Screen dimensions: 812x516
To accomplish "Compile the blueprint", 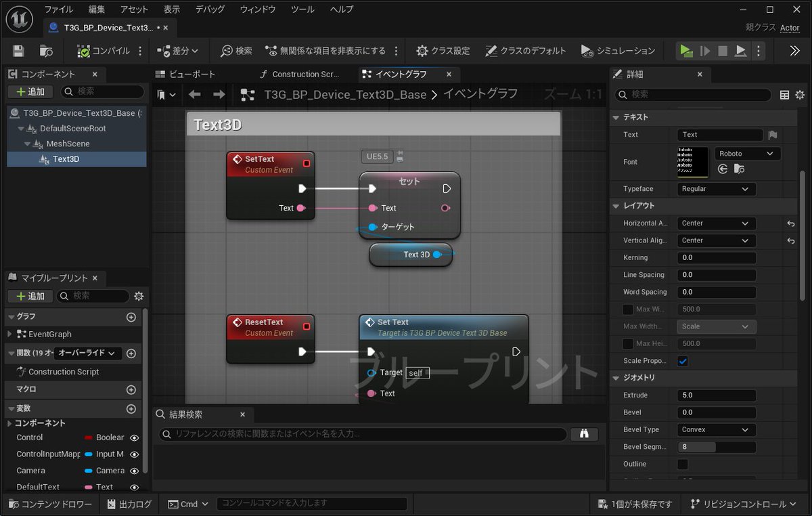I will click(x=104, y=51).
